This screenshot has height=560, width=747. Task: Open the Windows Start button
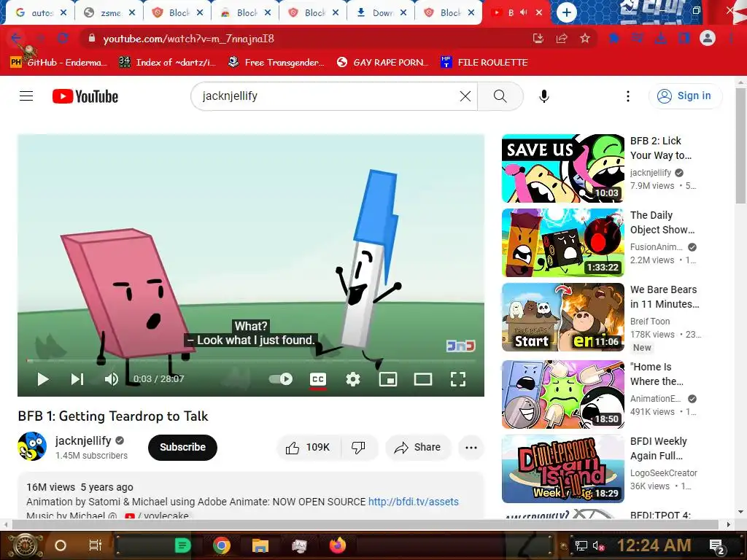pos(26,545)
